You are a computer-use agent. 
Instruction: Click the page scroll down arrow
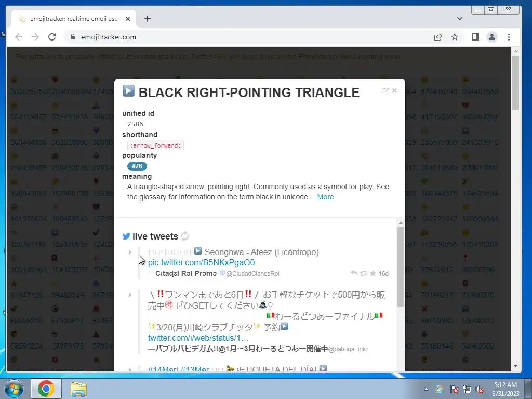tap(516, 366)
